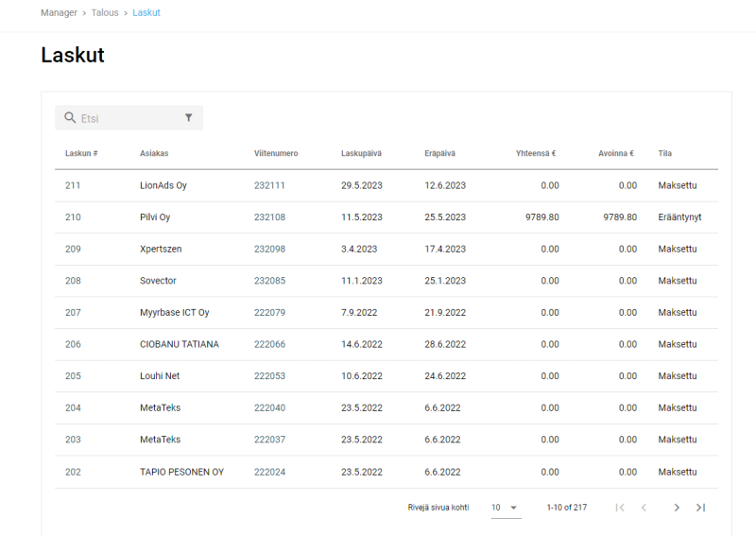Go to the first page of invoices
This screenshot has width=756, height=536.
pos(620,508)
